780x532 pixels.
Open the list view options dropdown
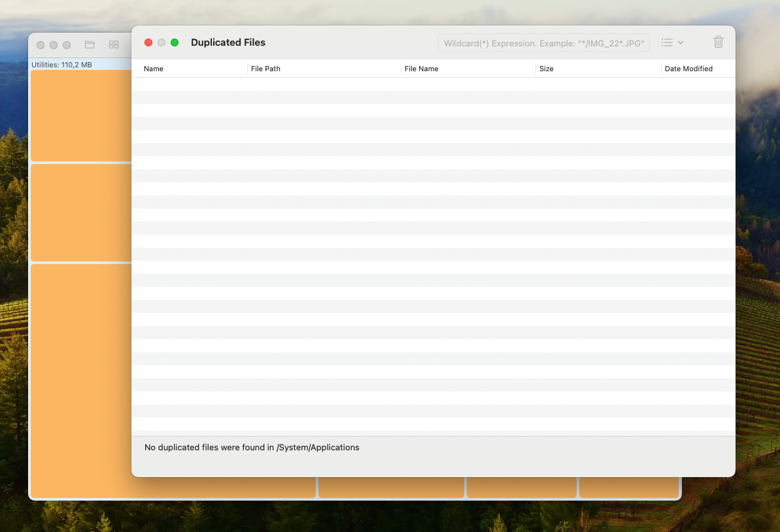click(672, 42)
